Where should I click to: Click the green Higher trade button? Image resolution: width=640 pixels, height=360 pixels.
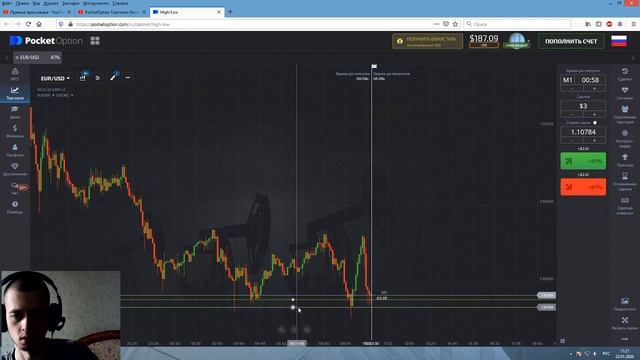pyautogui.click(x=583, y=161)
